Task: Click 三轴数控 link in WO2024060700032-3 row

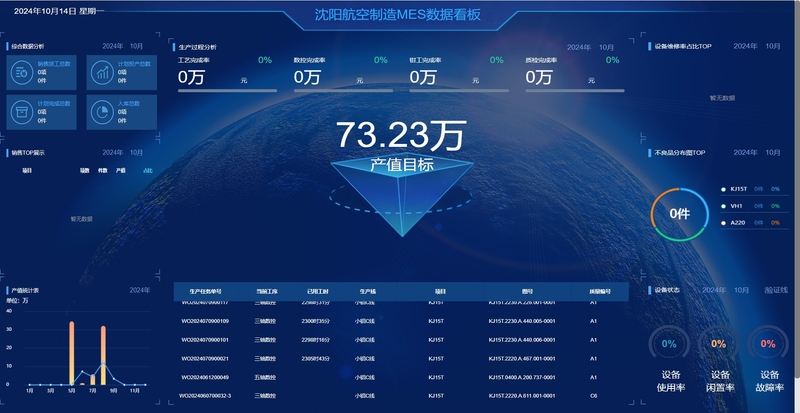Action: tap(265, 396)
